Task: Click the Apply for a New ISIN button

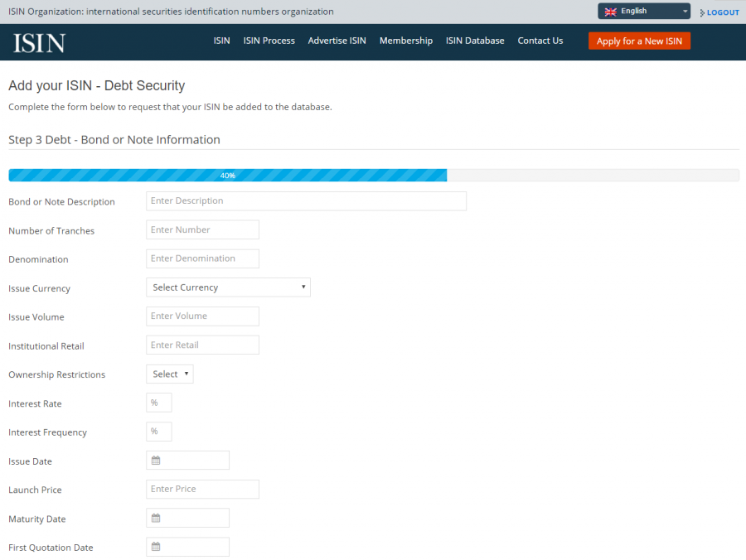Action: 639,40
